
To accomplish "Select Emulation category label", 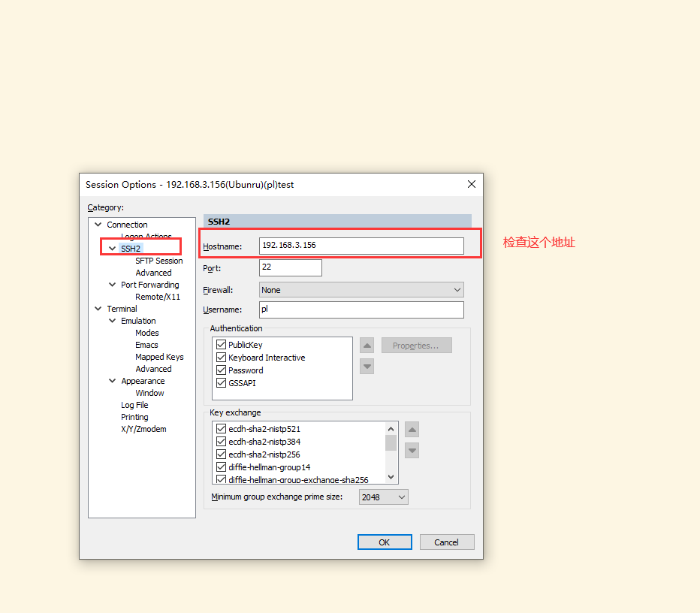I will (x=138, y=321).
